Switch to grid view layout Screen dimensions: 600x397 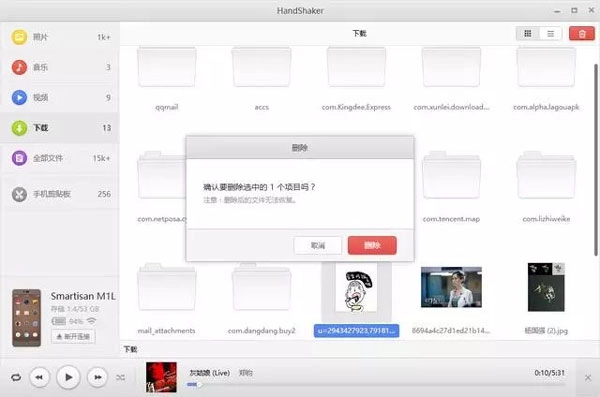pos(528,34)
